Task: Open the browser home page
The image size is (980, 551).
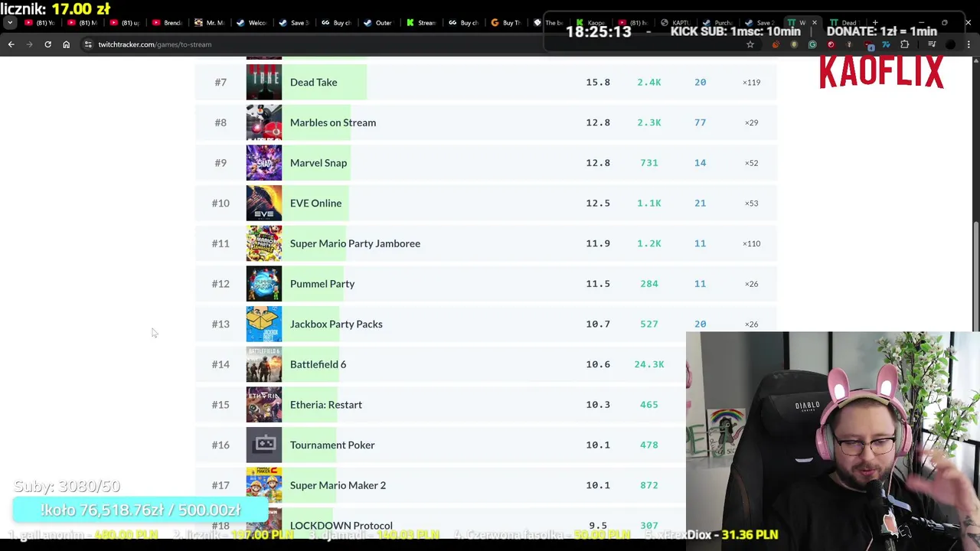Action: click(x=66, y=44)
